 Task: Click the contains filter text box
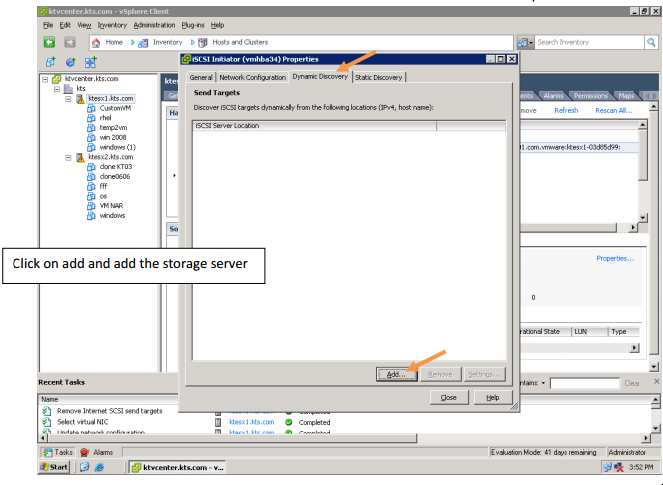click(584, 384)
